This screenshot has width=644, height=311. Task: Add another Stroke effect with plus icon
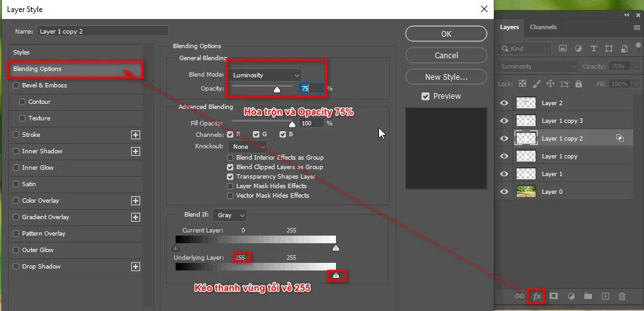(135, 135)
